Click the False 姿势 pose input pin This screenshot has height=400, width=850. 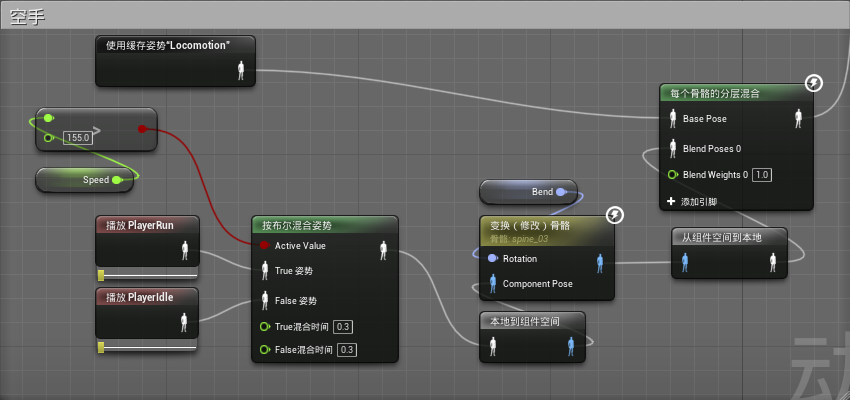coord(264,300)
